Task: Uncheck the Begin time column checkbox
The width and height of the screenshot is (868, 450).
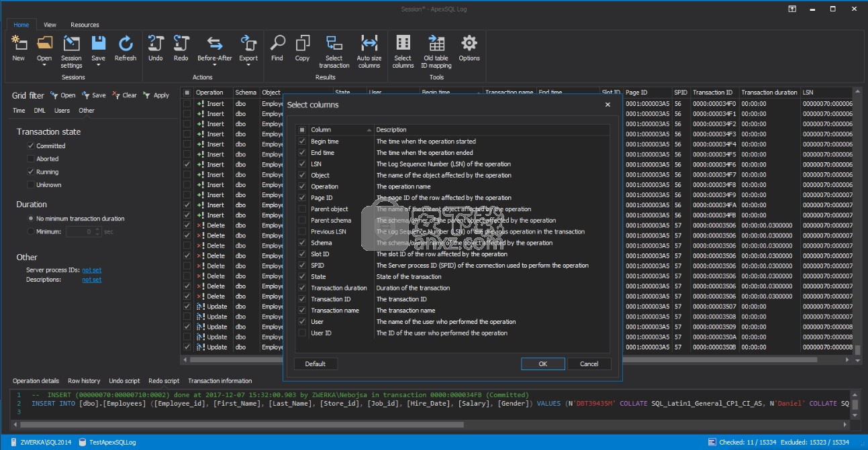Action: coord(302,142)
